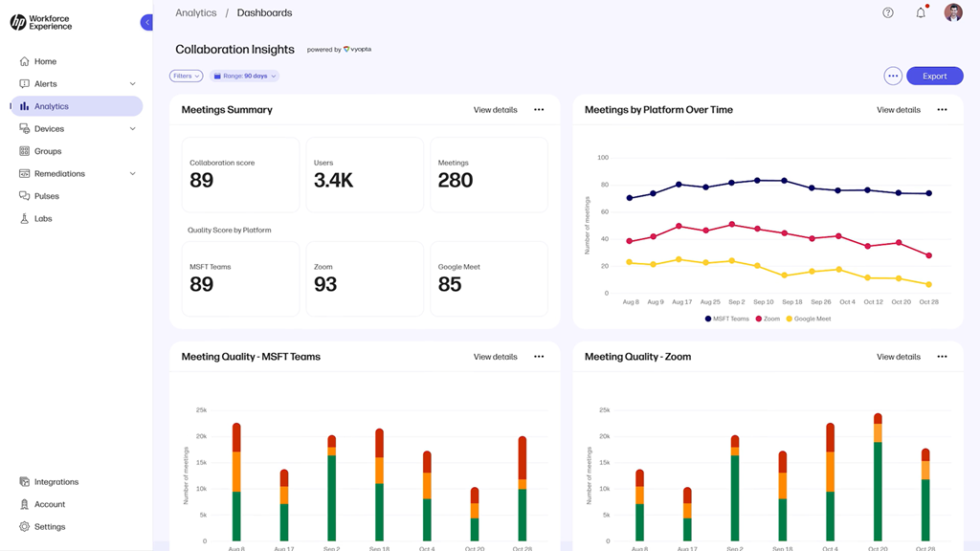
Task: Open the Groups icon in the sidebar
Action: tap(23, 151)
